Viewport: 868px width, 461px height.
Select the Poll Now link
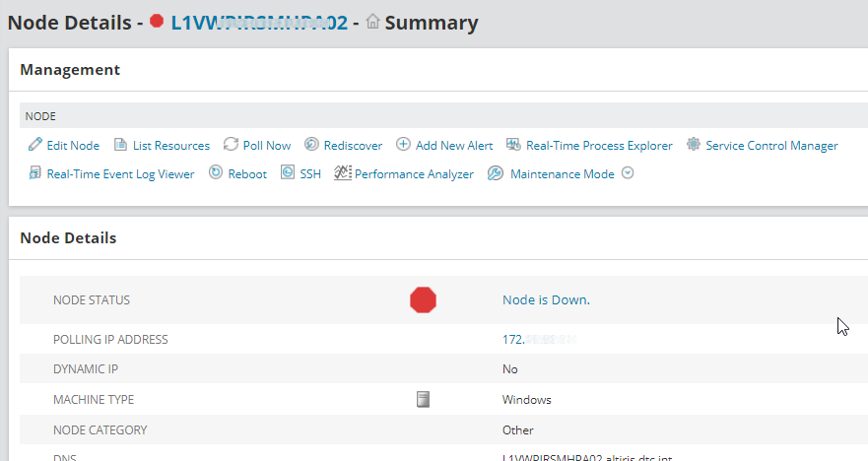click(267, 146)
